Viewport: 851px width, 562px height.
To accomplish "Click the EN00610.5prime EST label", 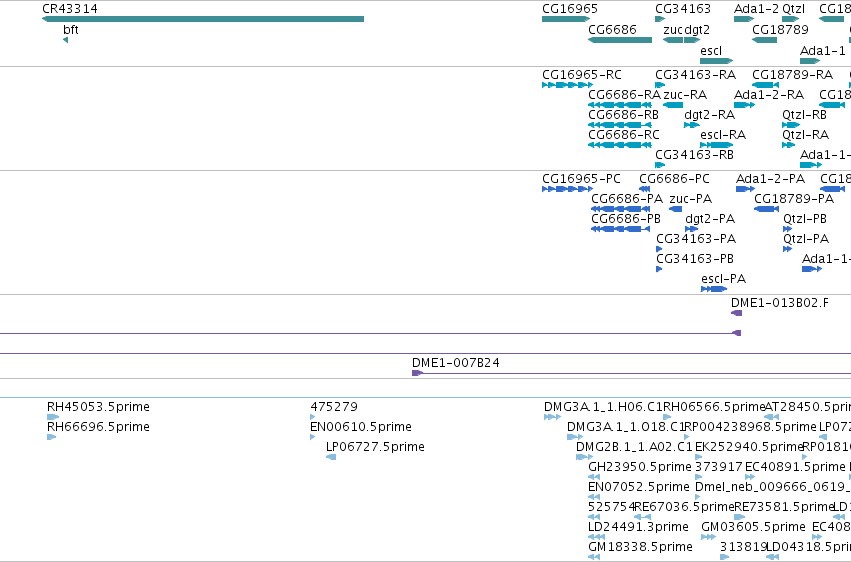I will point(361,427).
